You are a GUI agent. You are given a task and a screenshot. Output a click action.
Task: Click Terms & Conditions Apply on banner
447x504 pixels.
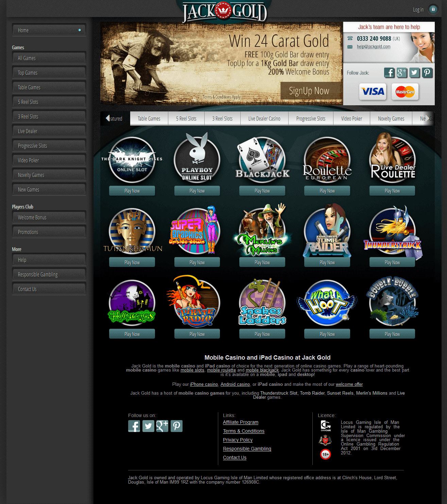coord(221,97)
